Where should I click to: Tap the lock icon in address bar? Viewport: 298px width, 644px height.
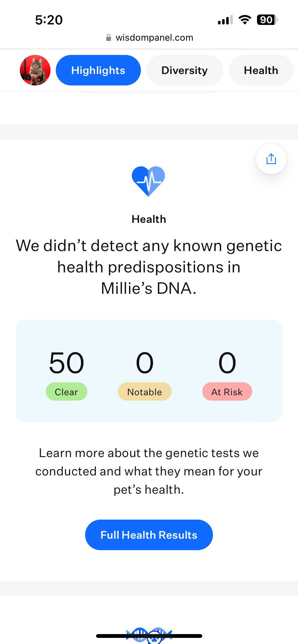pyautogui.click(x=109, y=38)
